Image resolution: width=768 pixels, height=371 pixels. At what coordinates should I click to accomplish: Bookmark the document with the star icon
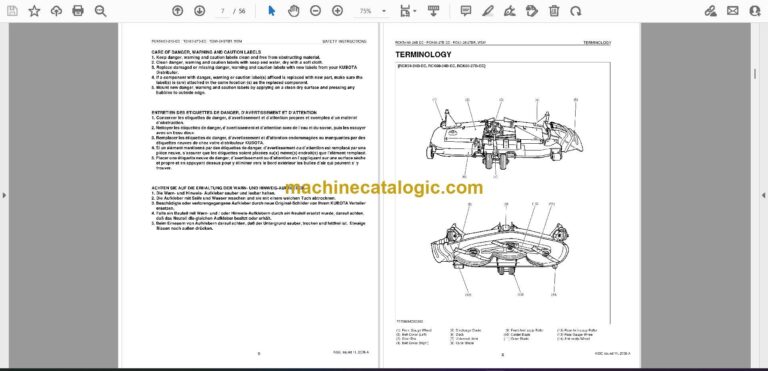34,11
